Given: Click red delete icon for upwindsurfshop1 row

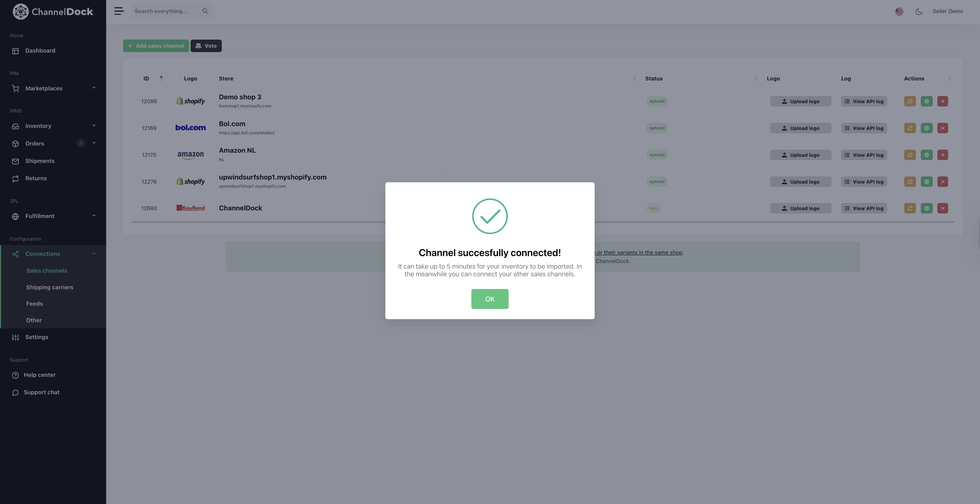Looking at the screenshot, I should tap(942, 182).
